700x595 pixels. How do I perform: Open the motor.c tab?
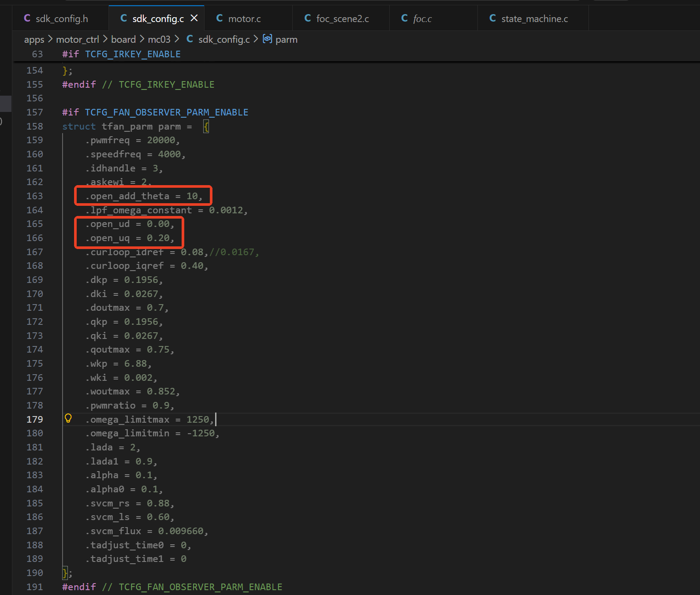point(248,19)
